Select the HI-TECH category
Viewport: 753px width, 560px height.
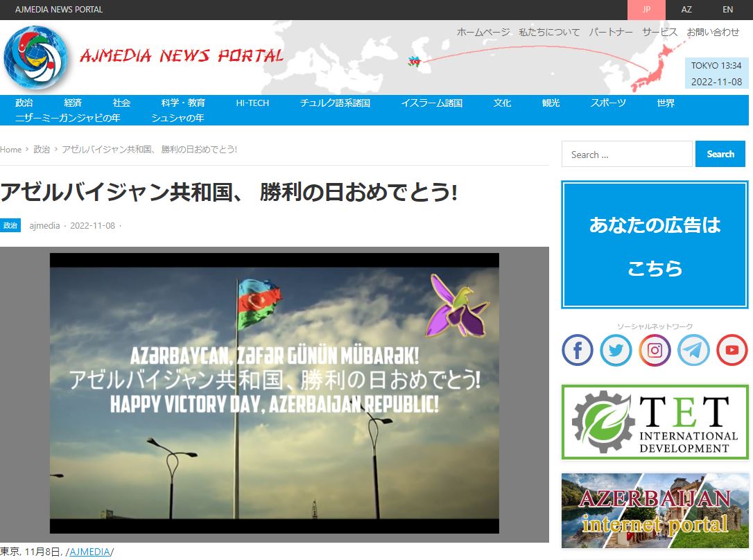tap(252, 103)
